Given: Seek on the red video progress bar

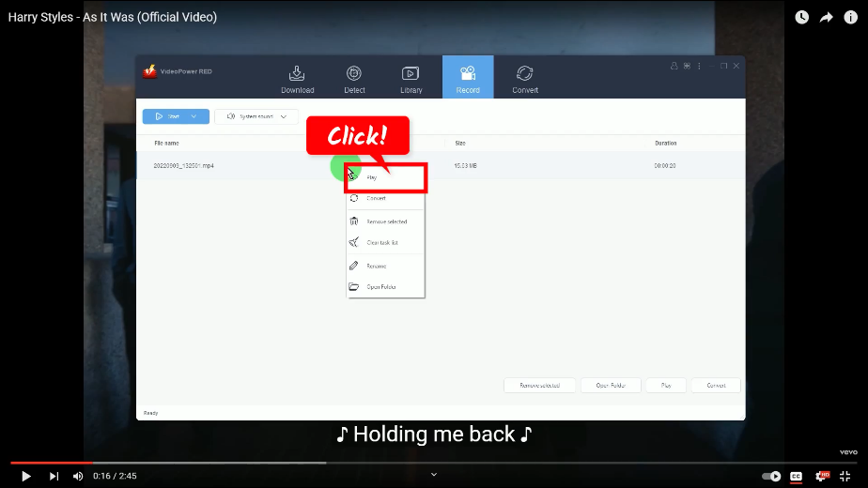Looking at the screenshot, I should click(433, 463).
